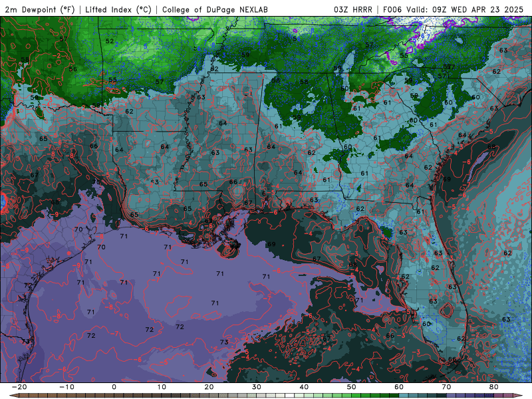The height and width of the screenshot is (399, 532).
Task: Select the 30 label on the color scale
Action: [257, 387]
